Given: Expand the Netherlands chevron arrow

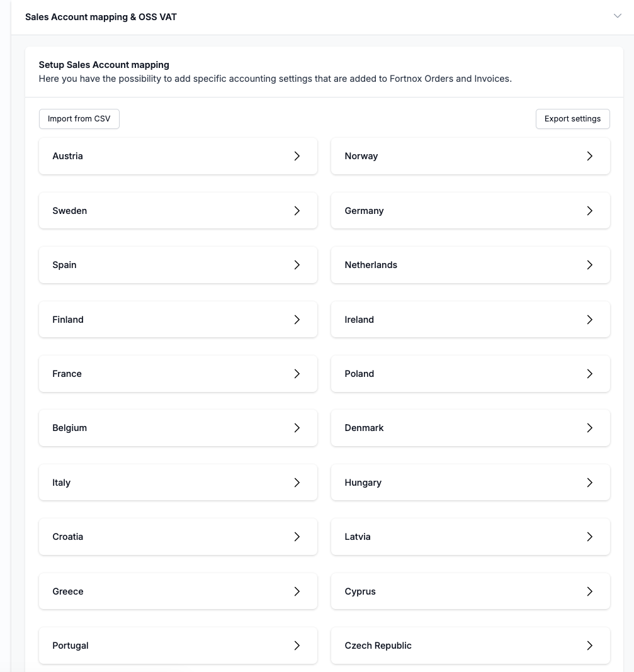Looking at the screenshot, I should (x=589, y=265).
